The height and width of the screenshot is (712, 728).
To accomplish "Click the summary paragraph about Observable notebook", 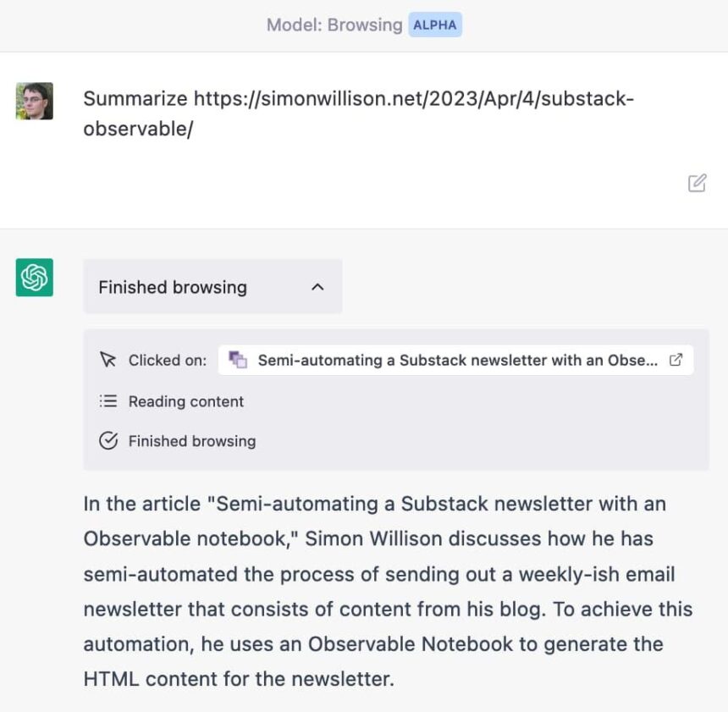I will [389, 591].
